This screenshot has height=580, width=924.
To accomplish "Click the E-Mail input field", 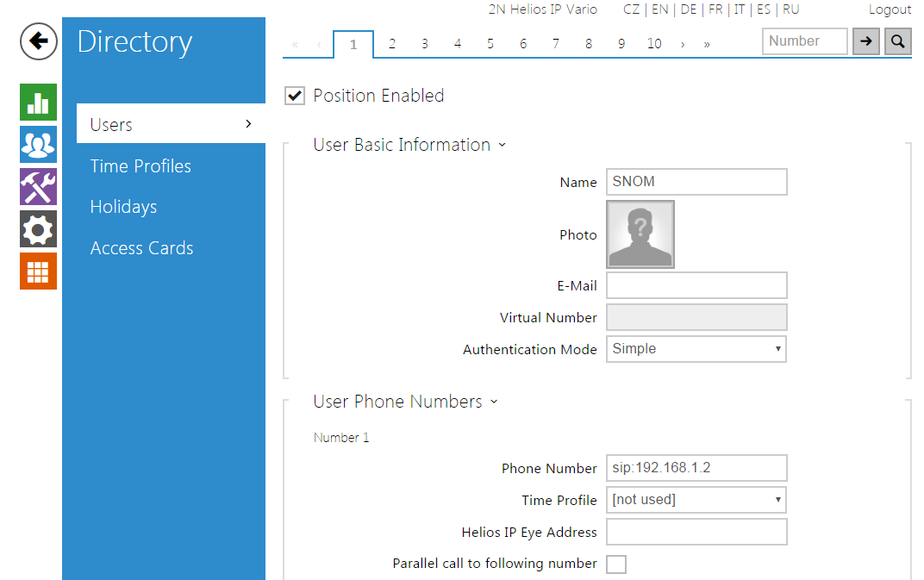I will point(696,285).
